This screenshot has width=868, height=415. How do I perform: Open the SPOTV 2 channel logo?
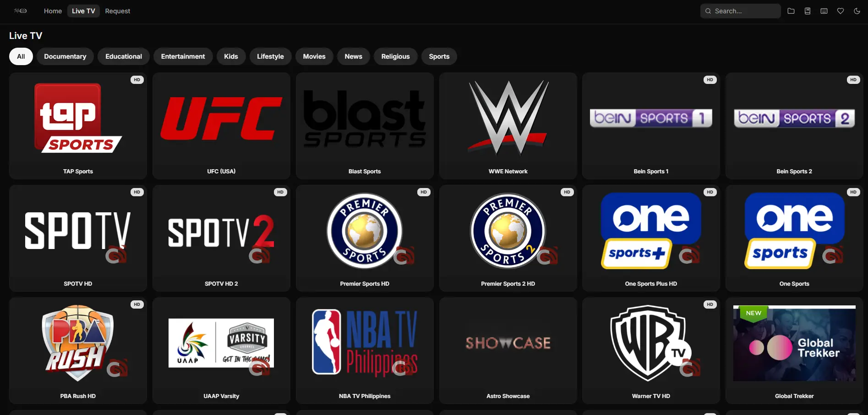pos(221,232)
